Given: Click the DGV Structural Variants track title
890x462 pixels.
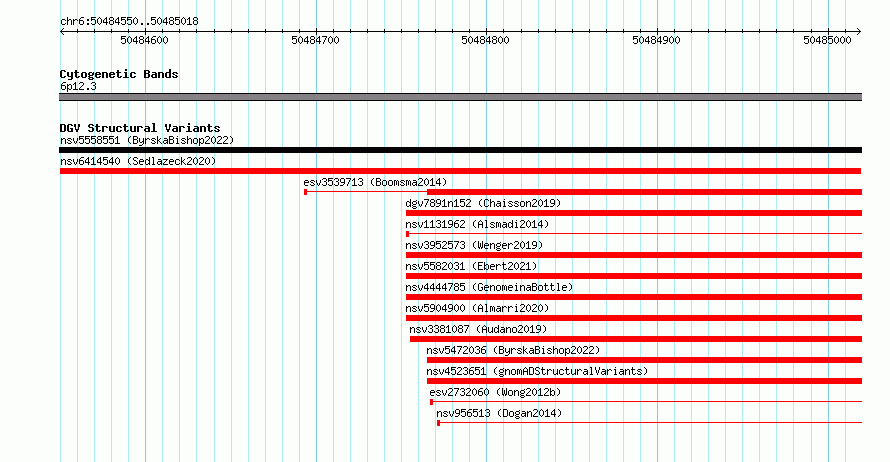Looking at the screenshot, I should [140, 128].
